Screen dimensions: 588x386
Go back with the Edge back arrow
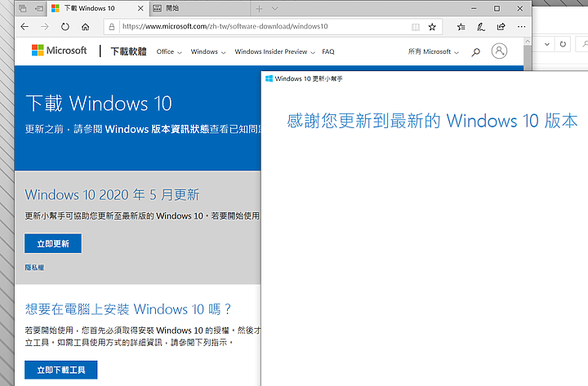click(x=24, y=27)
